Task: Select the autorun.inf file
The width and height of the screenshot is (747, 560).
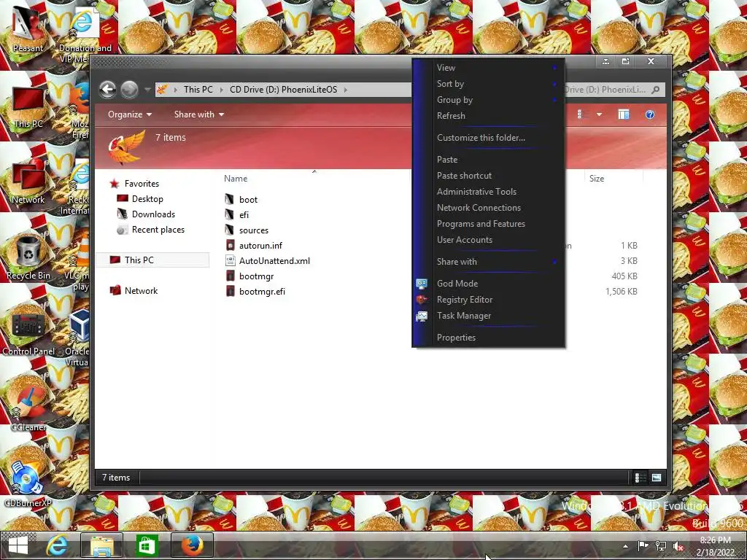Action: pyautogui.click(x=260, y=245)
